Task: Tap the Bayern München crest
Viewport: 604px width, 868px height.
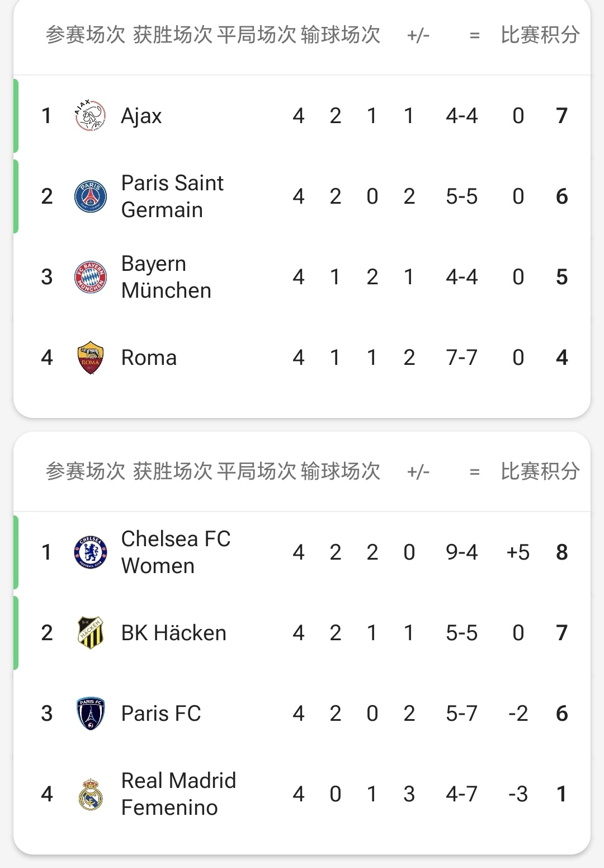Action: tap(90, 277)
